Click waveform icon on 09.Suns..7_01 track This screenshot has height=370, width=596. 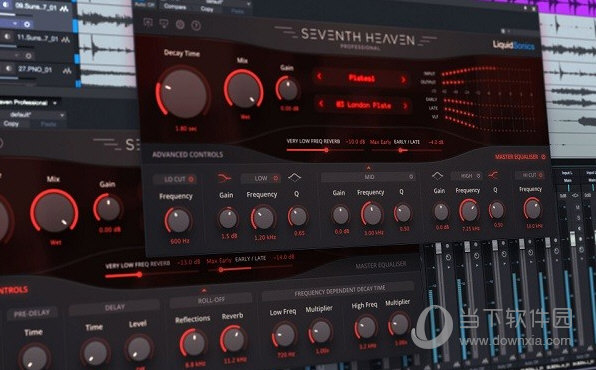point(64,9)
